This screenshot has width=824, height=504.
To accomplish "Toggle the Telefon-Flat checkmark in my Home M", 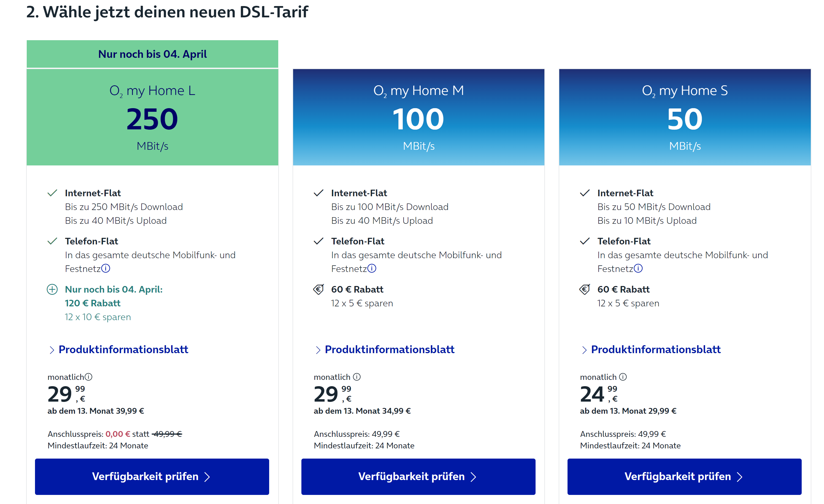I will 319,241.
